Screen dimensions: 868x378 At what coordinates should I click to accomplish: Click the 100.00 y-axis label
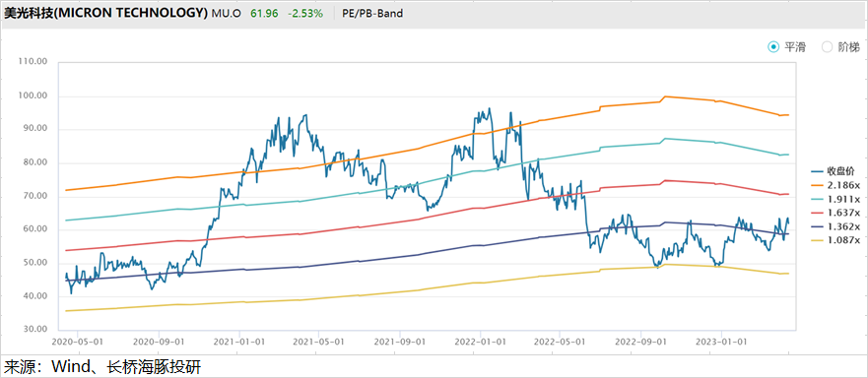(x=33, y=95)
